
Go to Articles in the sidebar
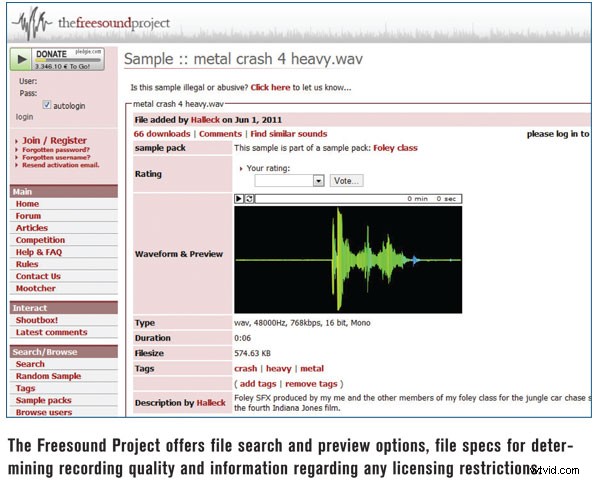32,228
